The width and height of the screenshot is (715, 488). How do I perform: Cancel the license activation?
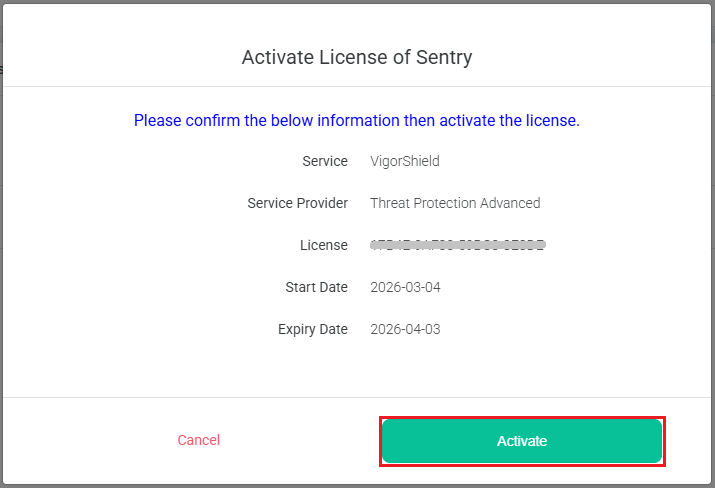point(198,440)
